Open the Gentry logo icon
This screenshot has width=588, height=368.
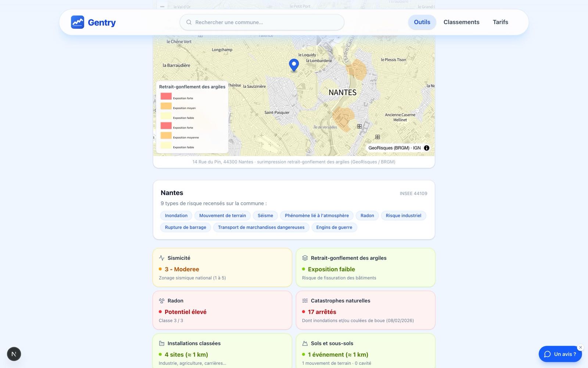[78, 22]
